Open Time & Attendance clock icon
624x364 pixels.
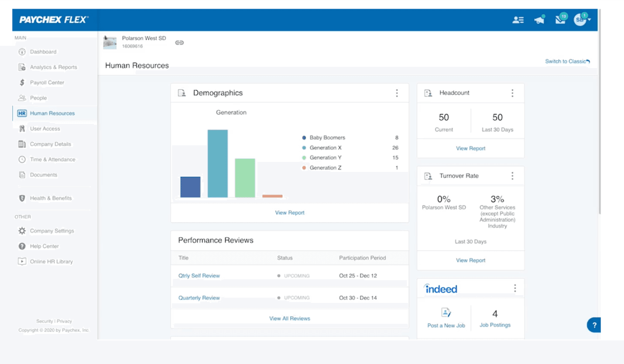pyautogui.click(x=22, y=159)
